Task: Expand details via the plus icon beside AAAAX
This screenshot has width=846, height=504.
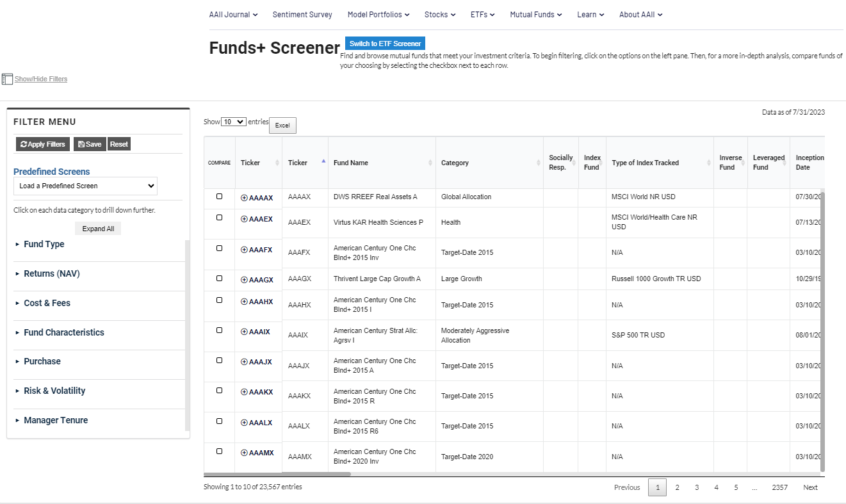Action: coord(243,197)
